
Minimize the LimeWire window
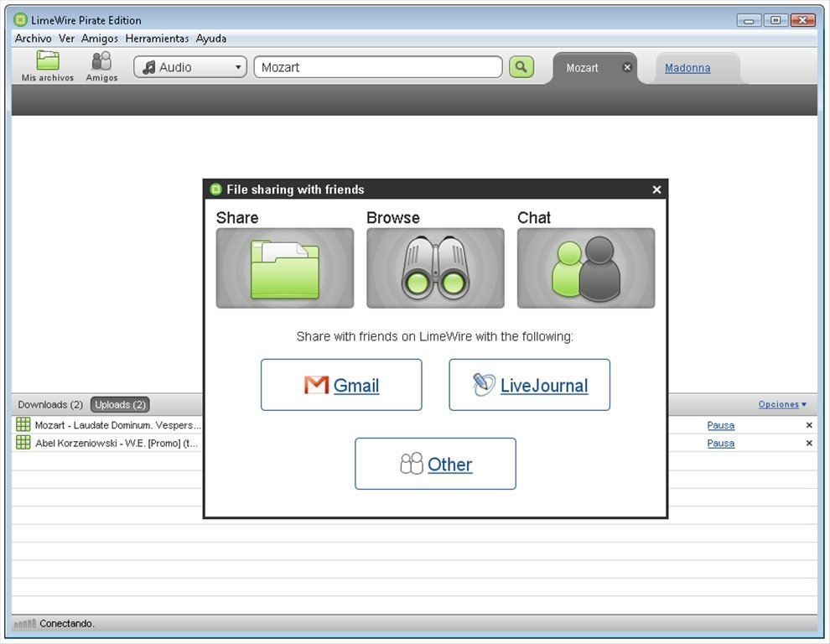[749, 21]
